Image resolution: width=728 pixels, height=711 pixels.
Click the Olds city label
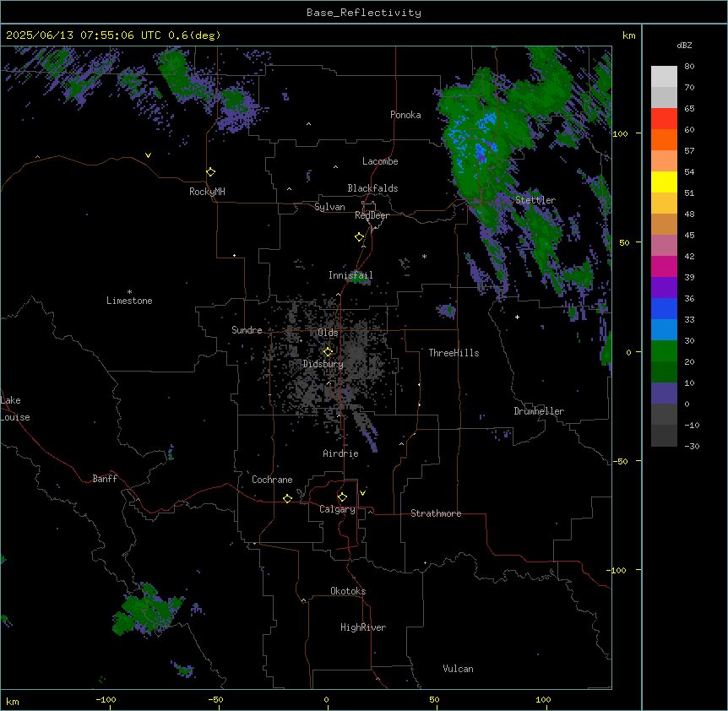click(x=328, y=333)
